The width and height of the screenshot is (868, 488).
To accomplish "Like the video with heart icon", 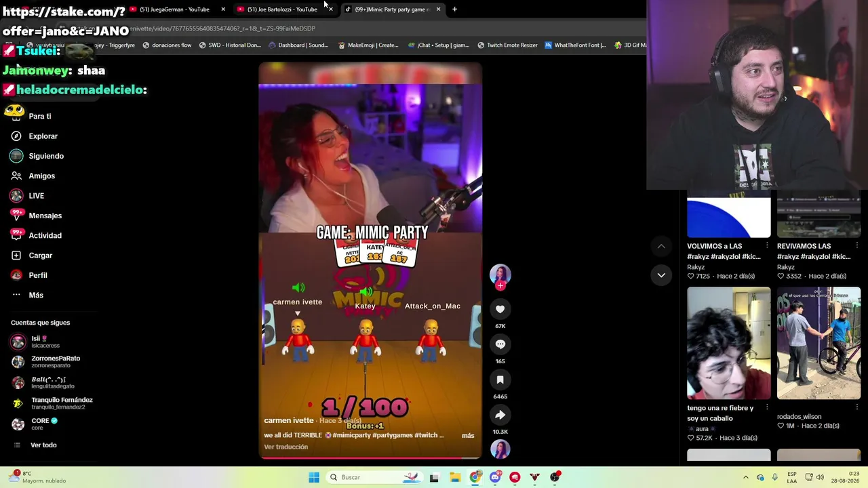I will [x=500, y=309].
